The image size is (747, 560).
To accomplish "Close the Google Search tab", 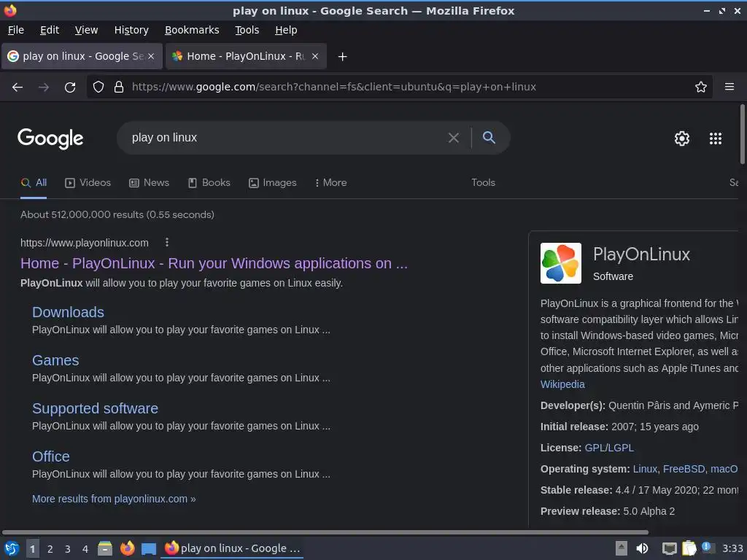I will (151, 56).
